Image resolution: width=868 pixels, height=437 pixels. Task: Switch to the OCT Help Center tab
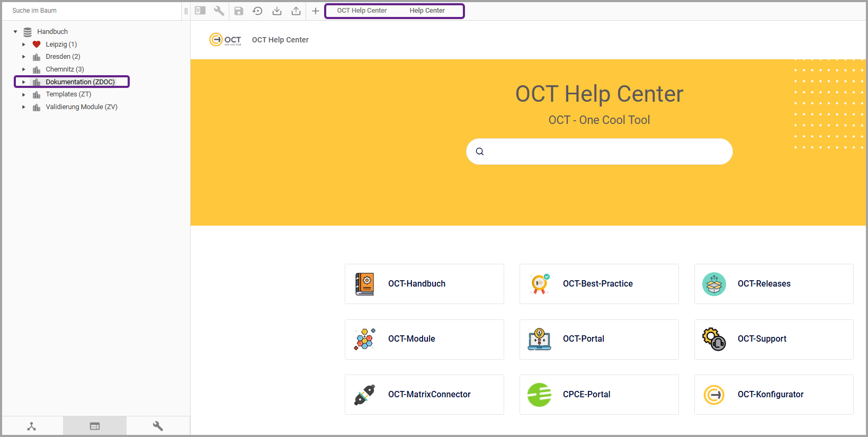pyautogui.click(x=362, y=11)
